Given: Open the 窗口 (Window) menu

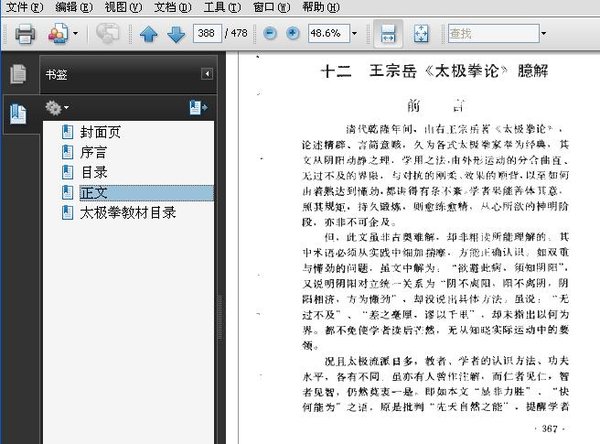Looking at the screenshot, I should click(271, 7).
